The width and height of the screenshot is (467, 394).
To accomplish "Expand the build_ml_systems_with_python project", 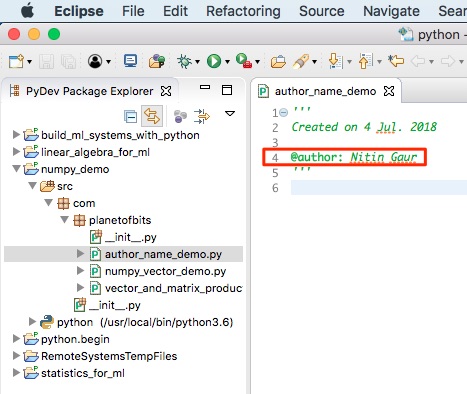I will pos(16,135).
